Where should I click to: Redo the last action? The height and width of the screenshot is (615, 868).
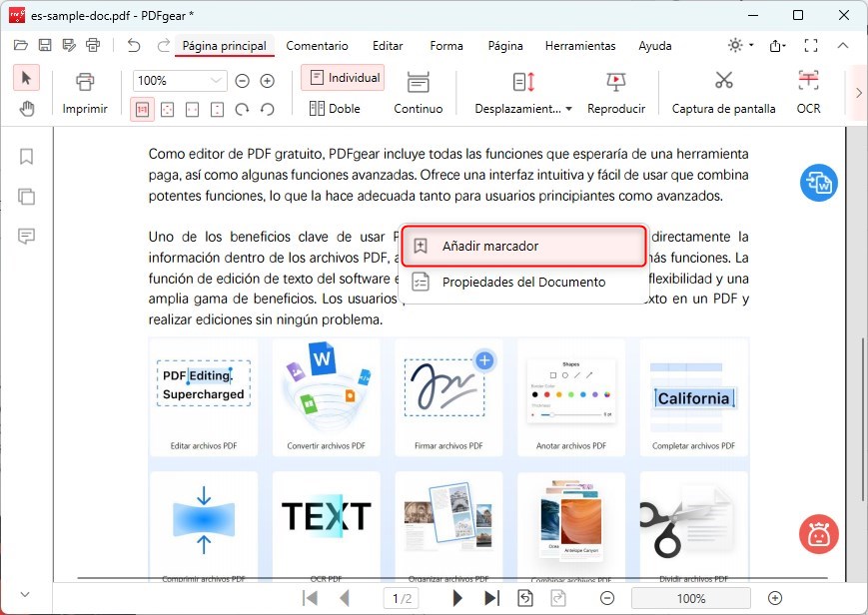click(x=163, y=45)
